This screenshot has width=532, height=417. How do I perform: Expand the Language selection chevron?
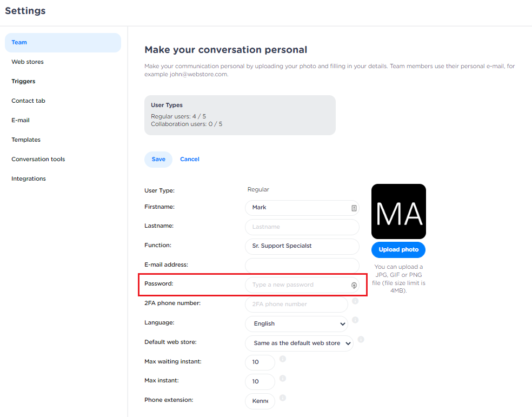(x=342, y=323)
